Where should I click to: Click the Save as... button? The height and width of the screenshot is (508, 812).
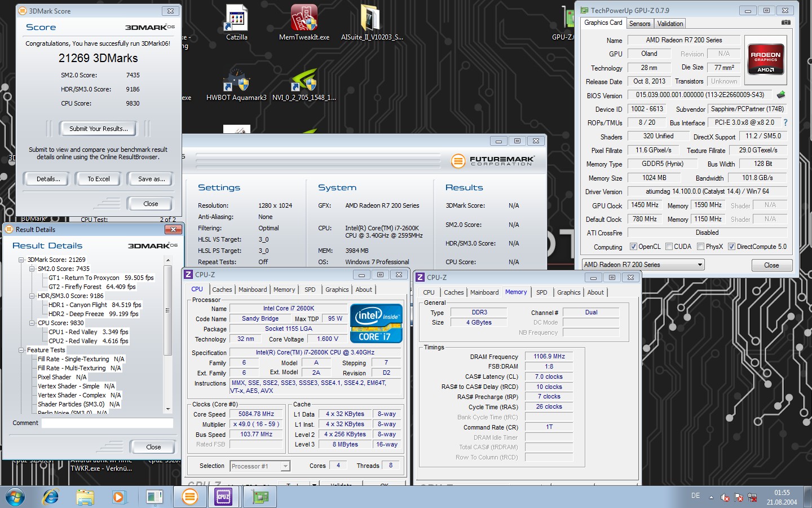(x=151, y=179)
